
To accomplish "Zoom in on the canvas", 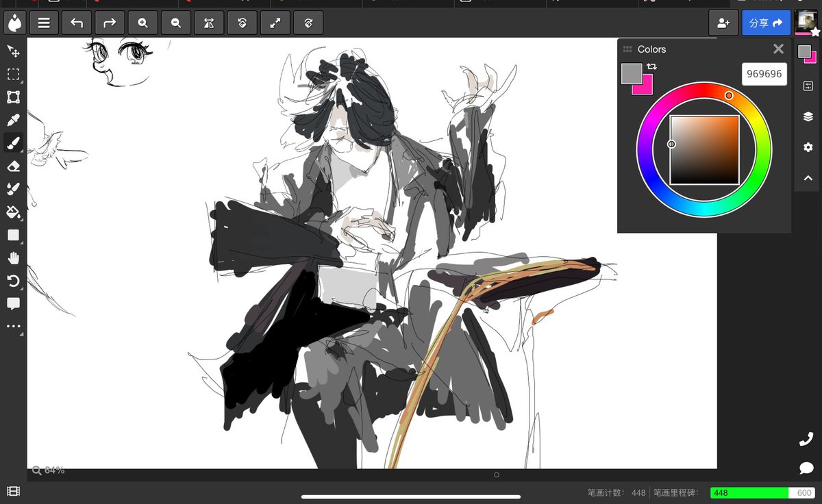I will click(x=142, y=23).
